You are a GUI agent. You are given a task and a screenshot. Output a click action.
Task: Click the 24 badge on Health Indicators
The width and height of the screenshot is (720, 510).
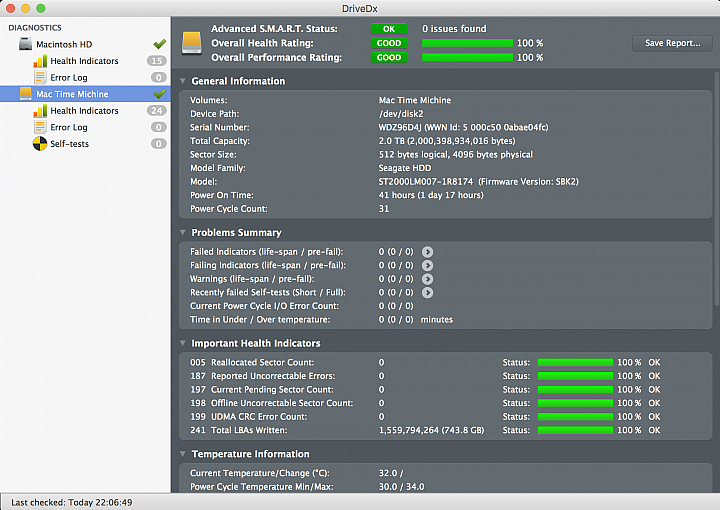[x=157, y=111]
